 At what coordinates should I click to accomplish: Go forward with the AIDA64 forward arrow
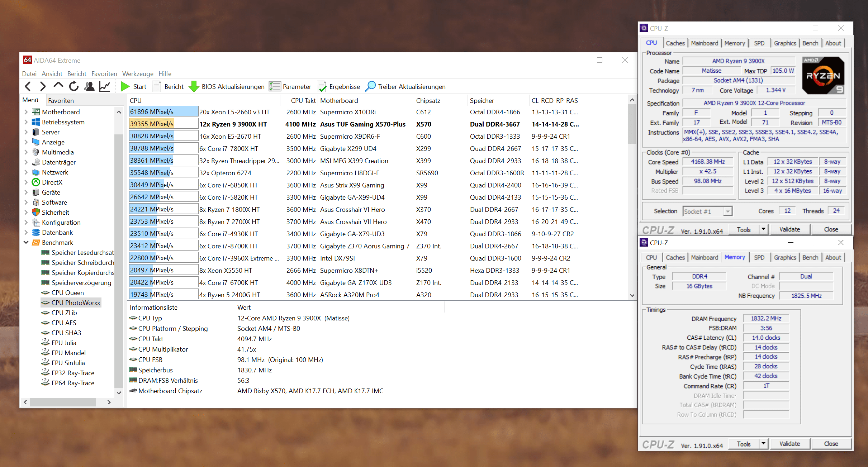[43, 86]
